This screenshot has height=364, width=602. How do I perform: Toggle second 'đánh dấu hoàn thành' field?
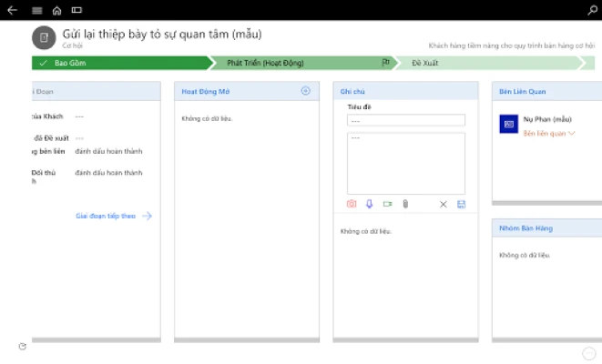click(x=108, y=173)
